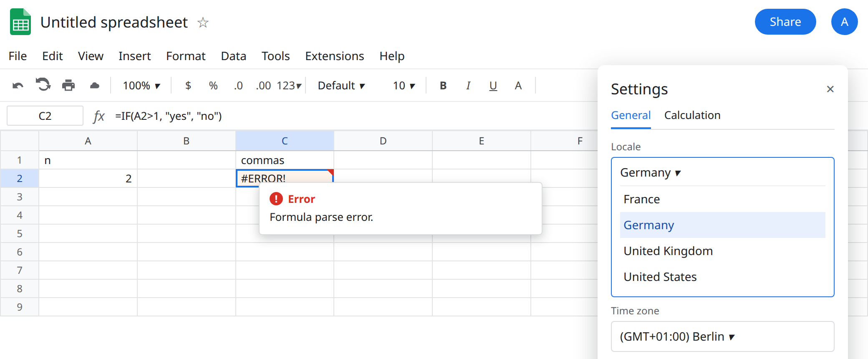Open the font size 10 dropdown
Viewport: 868px width, 359px height.
(404, 86)
